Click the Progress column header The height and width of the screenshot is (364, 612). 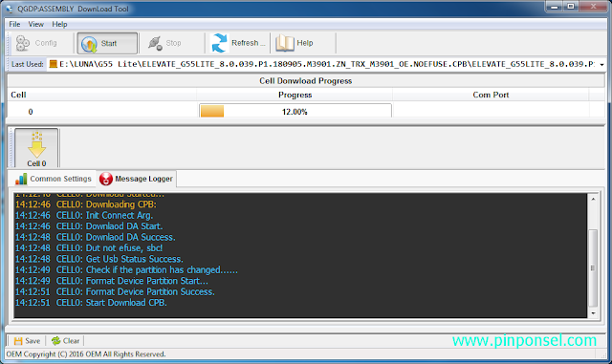coord(295,95)
